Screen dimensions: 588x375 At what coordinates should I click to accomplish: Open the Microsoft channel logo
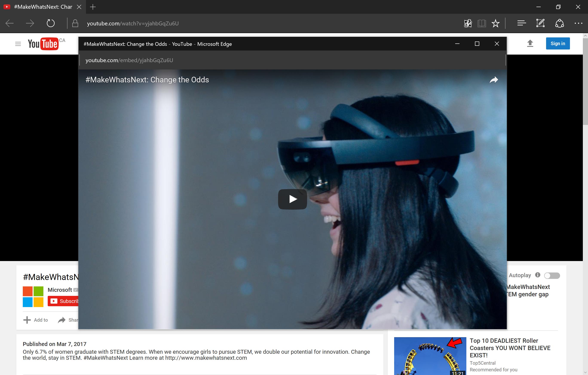[x=33, y=297]
